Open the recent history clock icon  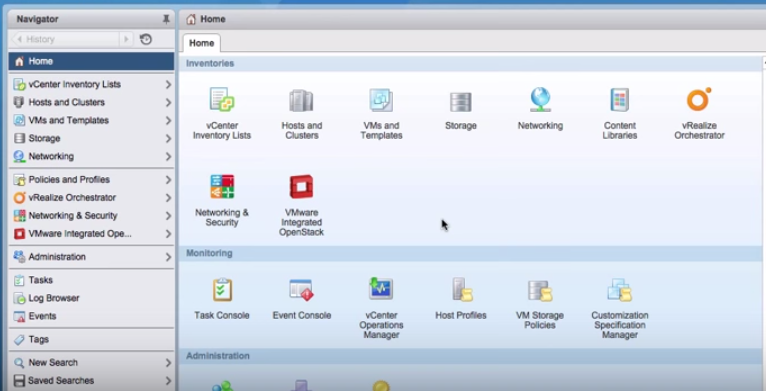pyautogui.click(x=146, y=39)
